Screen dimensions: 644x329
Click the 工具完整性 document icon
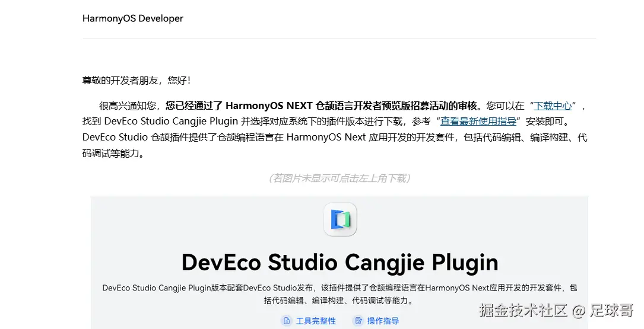point(287,321)
